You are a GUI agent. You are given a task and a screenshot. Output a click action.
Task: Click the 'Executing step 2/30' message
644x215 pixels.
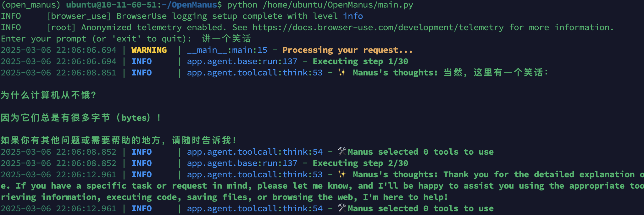(360, 163)
